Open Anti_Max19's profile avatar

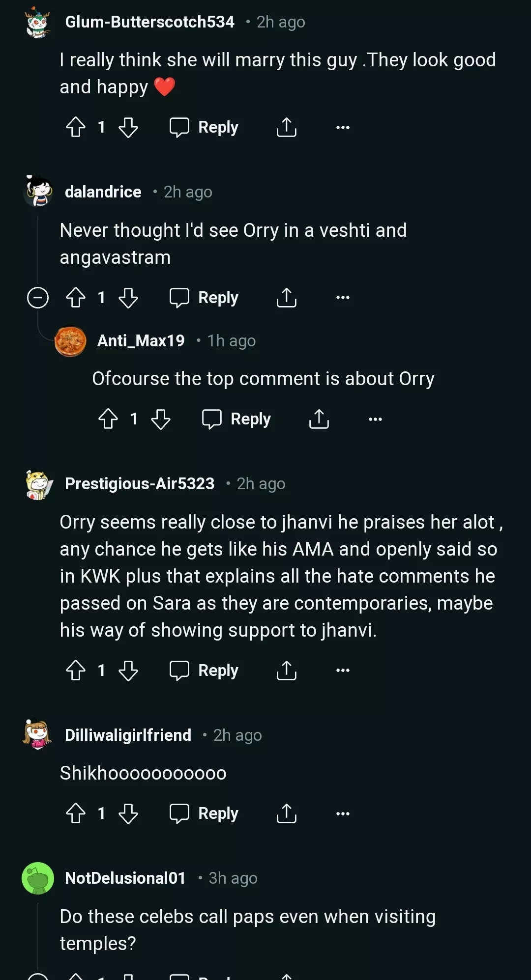pyautogui.click(x=70, y=341)
